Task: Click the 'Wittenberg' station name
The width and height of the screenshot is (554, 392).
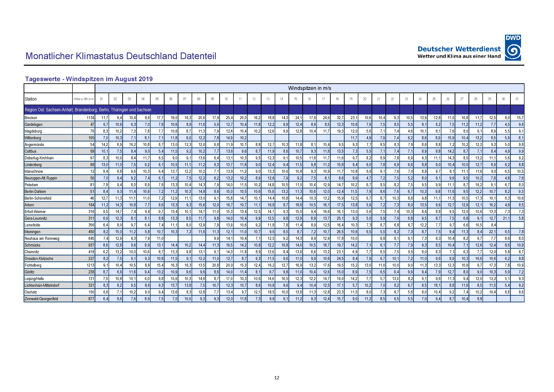Action: pyautogui.click(x=33, y=138)
